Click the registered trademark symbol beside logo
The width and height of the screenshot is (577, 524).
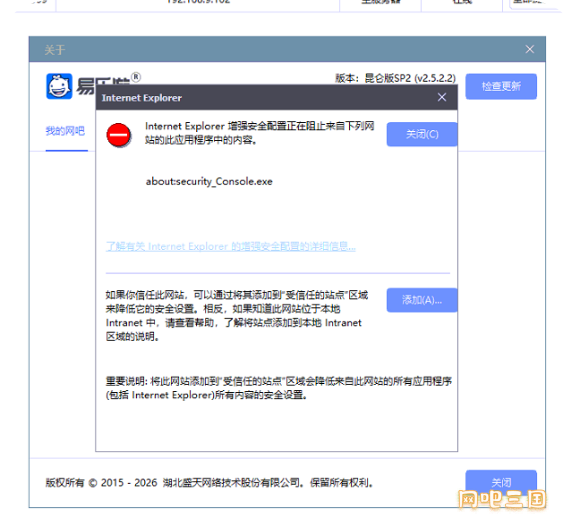coord(136,77)
